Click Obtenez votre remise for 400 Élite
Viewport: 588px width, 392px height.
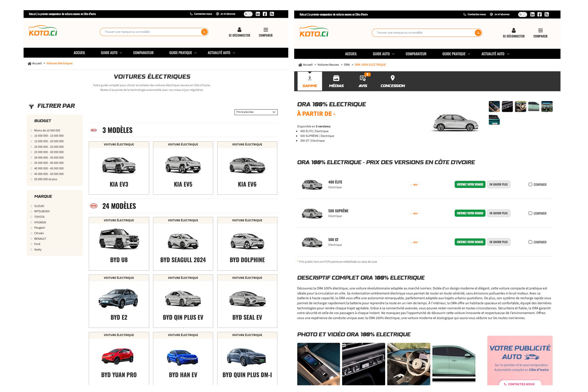(x=470, y=184)
